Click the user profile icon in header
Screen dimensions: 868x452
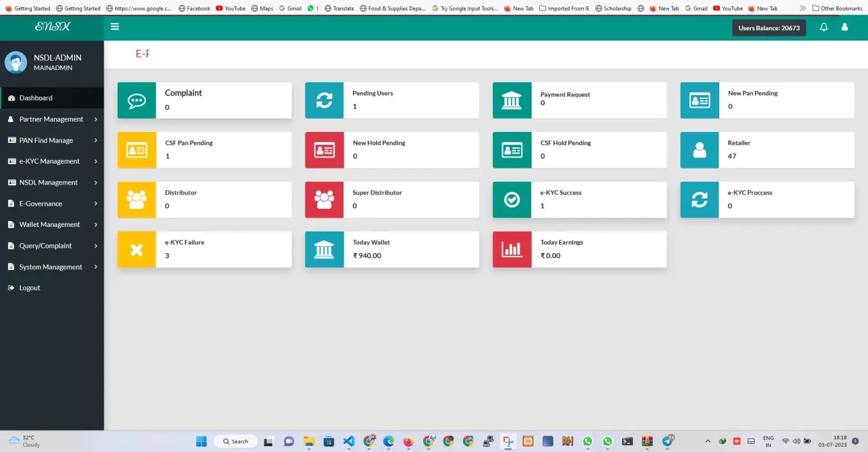click(844, 27)
